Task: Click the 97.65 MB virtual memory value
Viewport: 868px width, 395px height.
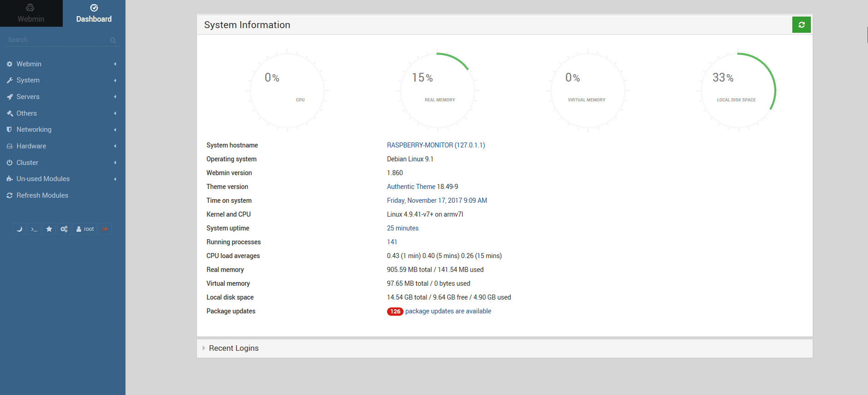Action: coord(428,283)
